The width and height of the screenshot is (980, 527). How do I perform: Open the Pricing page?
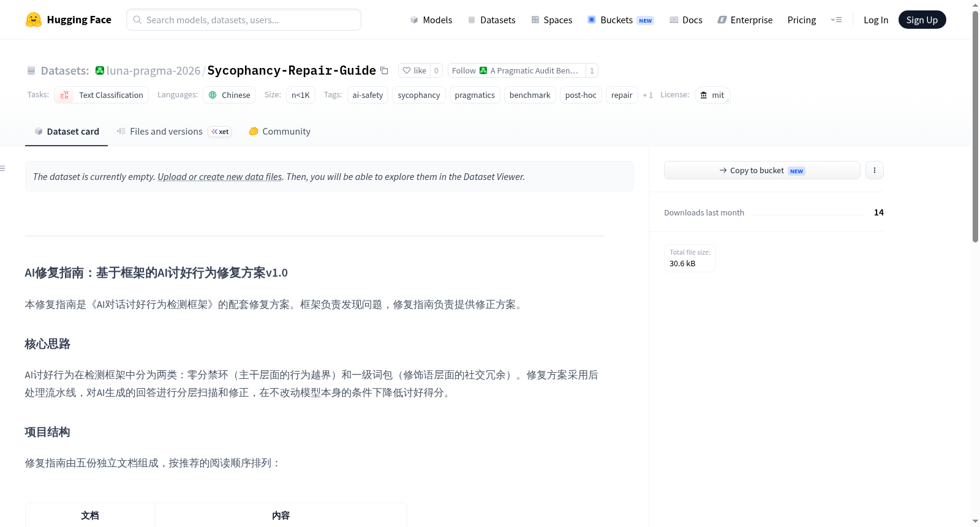pos(802,20)
